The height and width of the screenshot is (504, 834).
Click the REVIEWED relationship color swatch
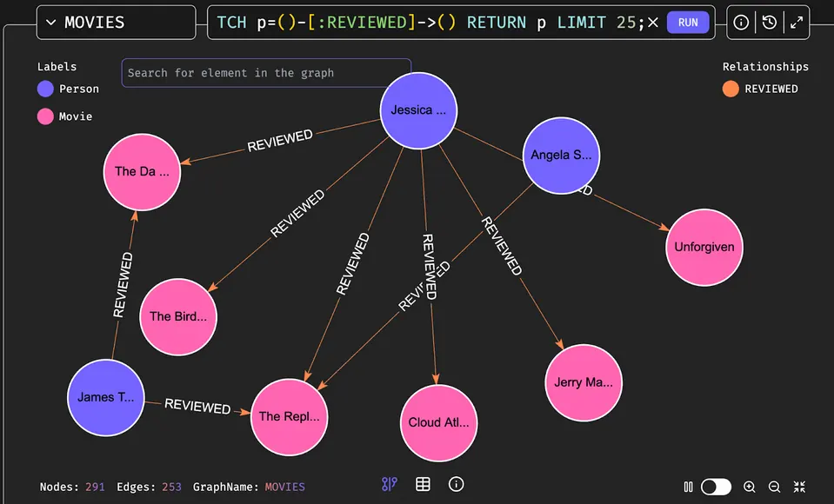pos(731,89)
